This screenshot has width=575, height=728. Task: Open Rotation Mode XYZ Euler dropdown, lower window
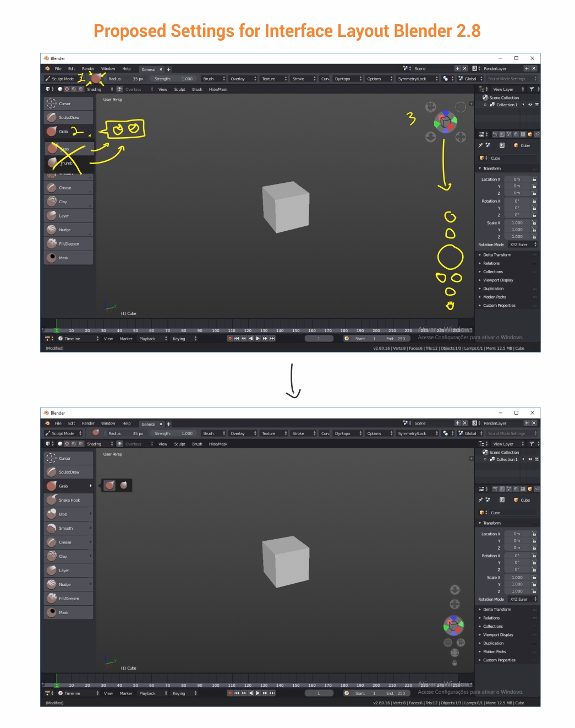(522, 599)
